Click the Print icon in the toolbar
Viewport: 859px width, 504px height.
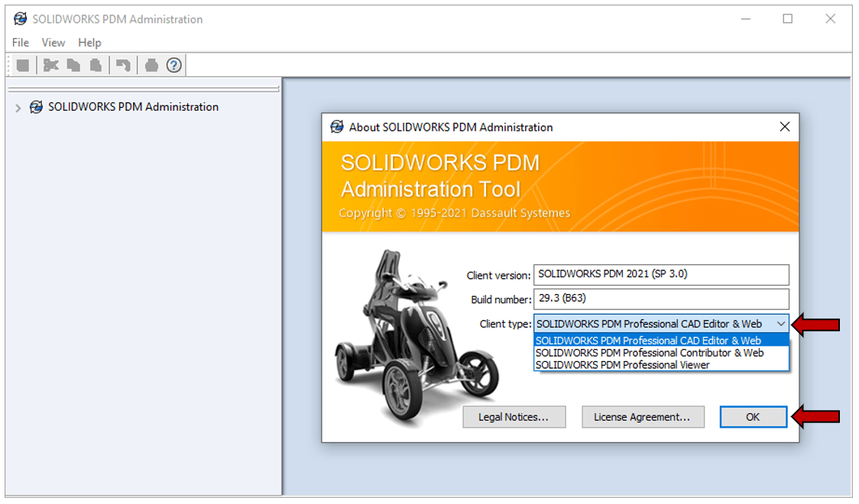150,65
